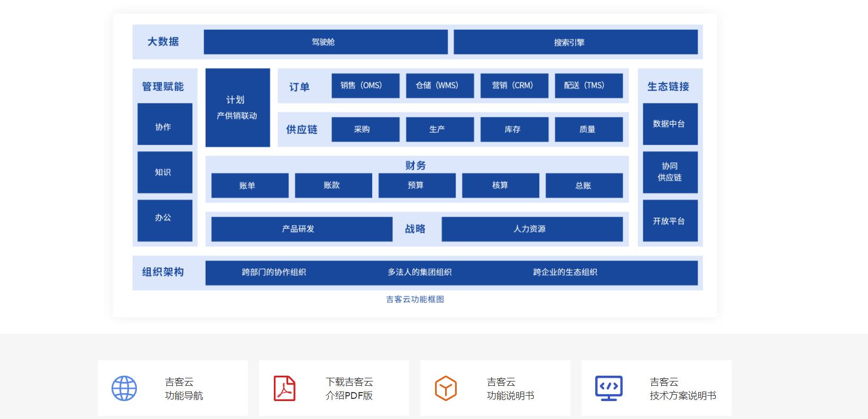This screenshot has width=868, height=419.
Task: Click the 供应链 row label
Action: click(x=302, y=129)
